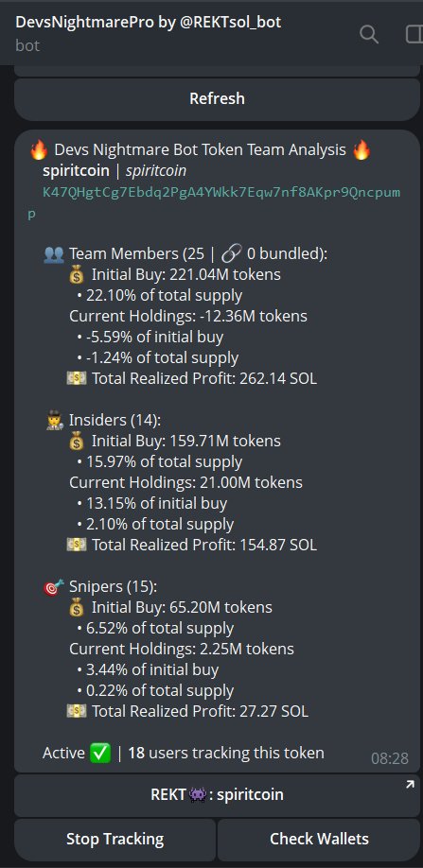Copy the green spiritcoin contract address

214,202
